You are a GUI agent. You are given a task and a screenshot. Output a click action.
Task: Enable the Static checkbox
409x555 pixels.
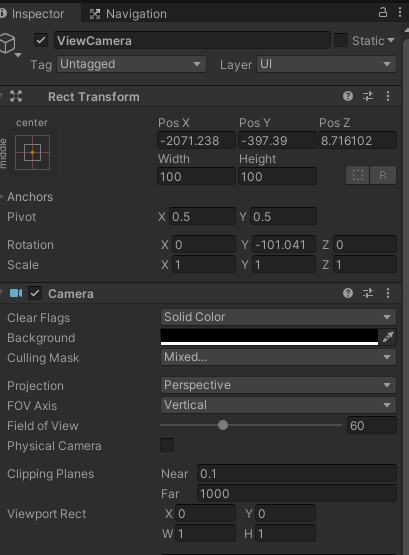pyautogui.click(x=341, y=40)
